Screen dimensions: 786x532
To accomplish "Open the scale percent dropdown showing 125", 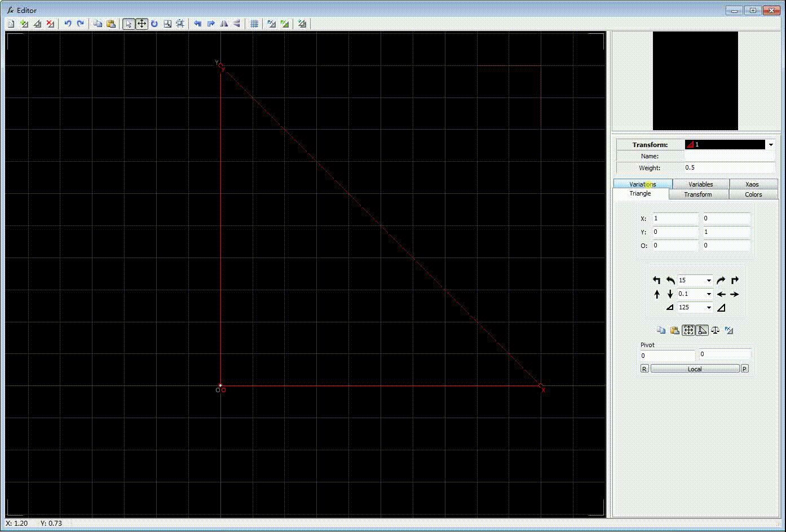I will coord(709,307).
